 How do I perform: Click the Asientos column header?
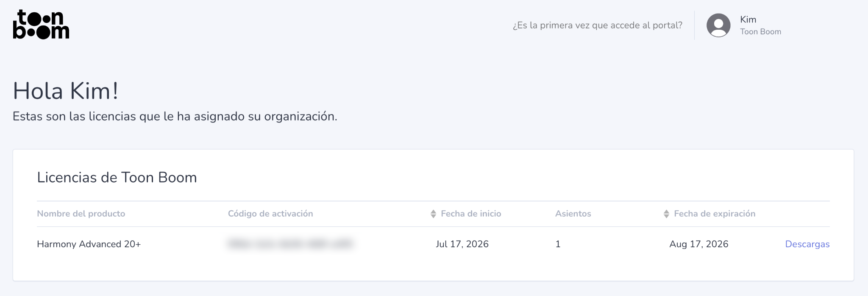click(x=573, y=214)
